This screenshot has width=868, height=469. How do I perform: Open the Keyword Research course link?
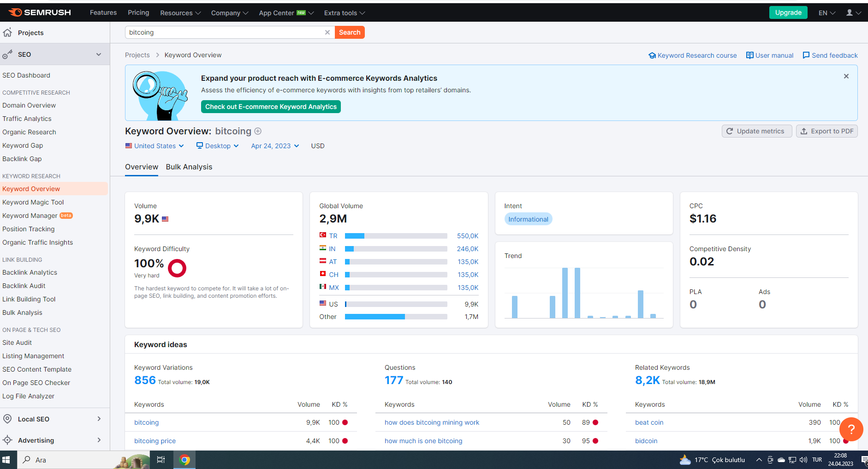692,55
